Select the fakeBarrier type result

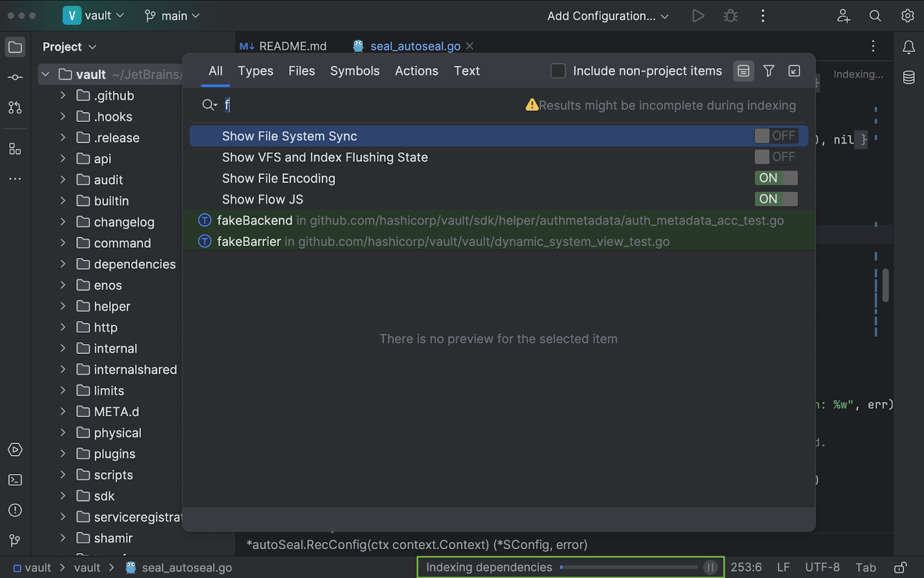coord(499,241)
